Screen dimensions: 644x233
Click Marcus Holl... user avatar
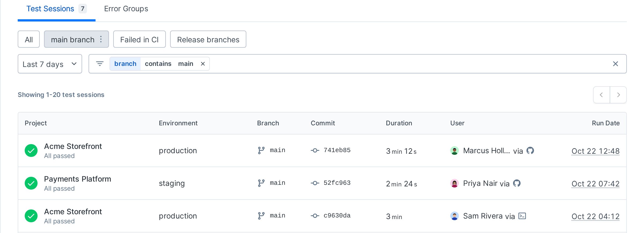click(455, 151)
